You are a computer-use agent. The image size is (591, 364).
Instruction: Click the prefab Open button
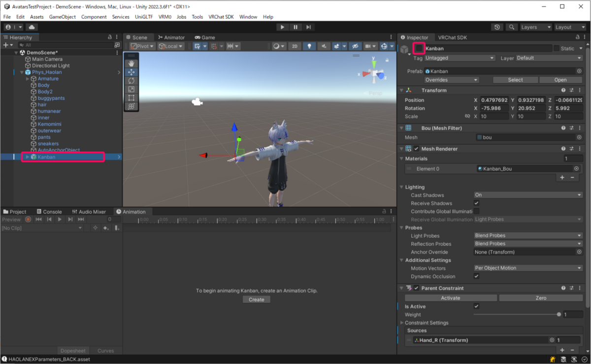pyautogui.click(x=560, y=80)
